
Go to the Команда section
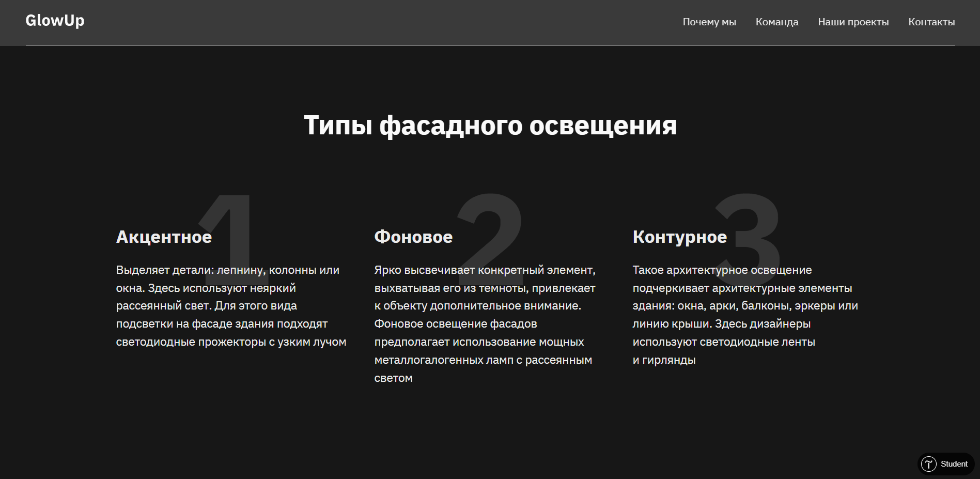[x=777, y=22]
